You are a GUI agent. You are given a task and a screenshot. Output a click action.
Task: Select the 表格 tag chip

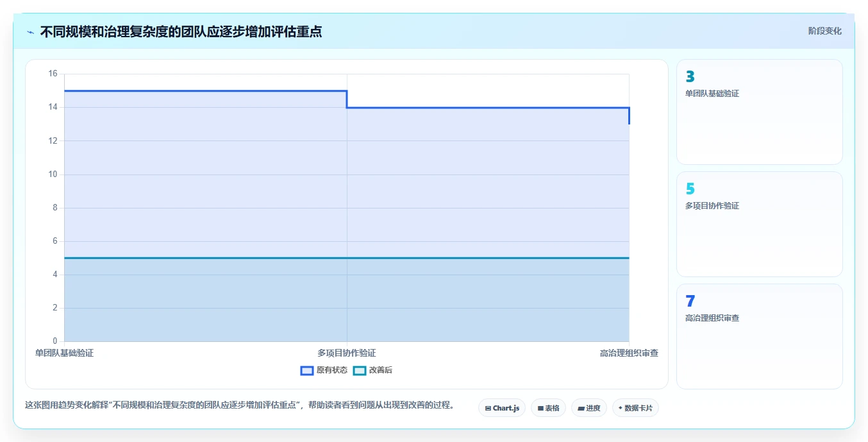[548, 408]
